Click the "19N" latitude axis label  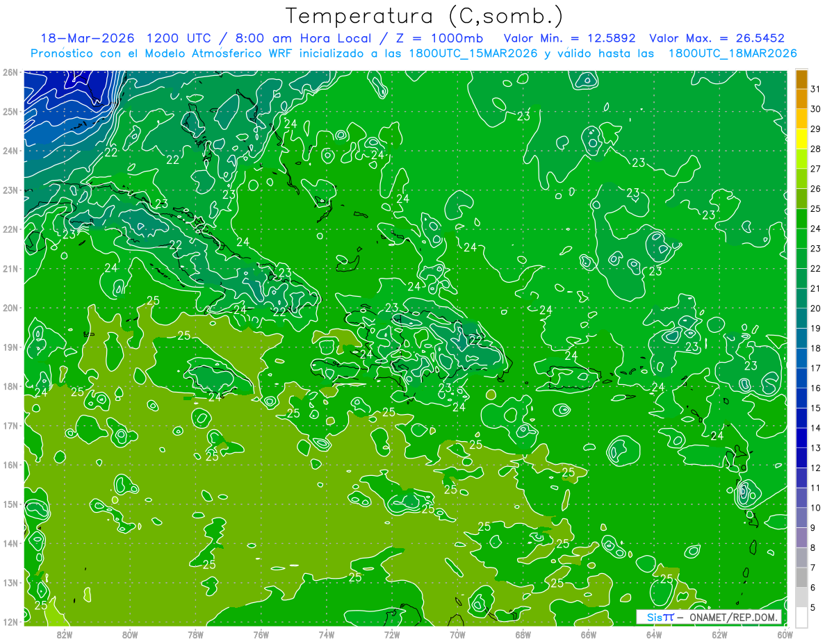click(x=10, y=347)
